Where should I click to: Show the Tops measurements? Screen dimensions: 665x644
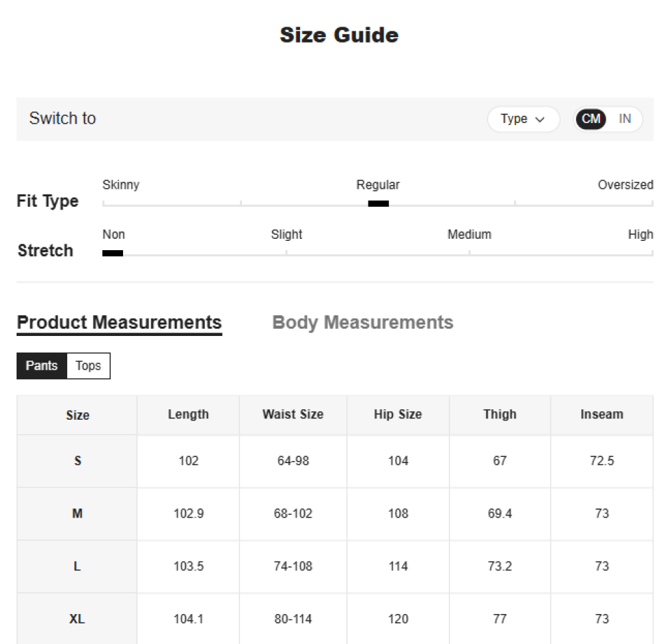pyautogui.click(x=88, y=366)
